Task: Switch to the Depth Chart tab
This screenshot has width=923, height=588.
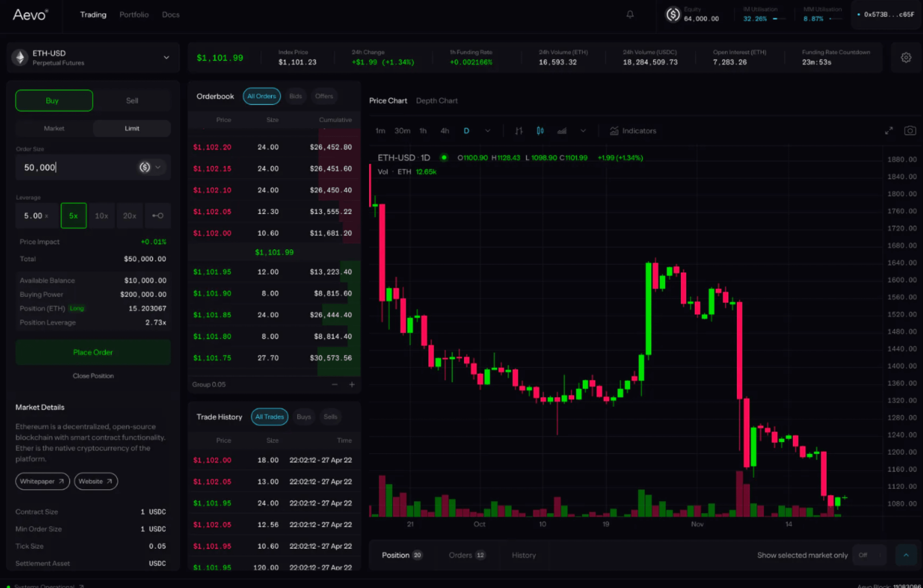Action: (436, 100)
